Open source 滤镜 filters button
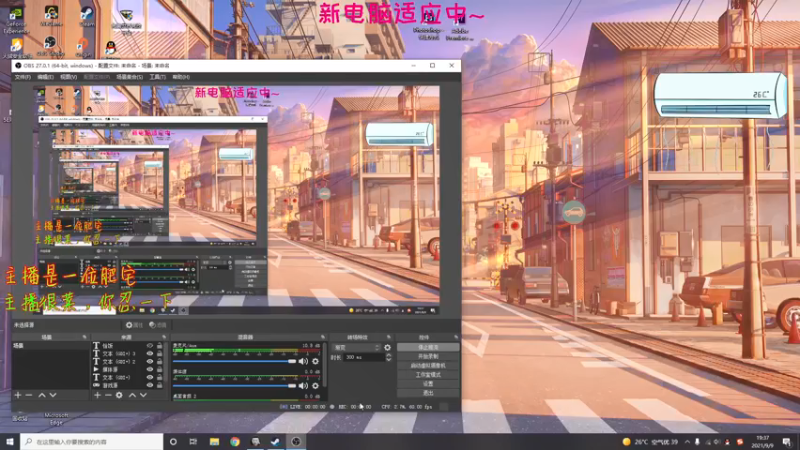Viewport: 800px width, 450px height. tap(158, 325)
